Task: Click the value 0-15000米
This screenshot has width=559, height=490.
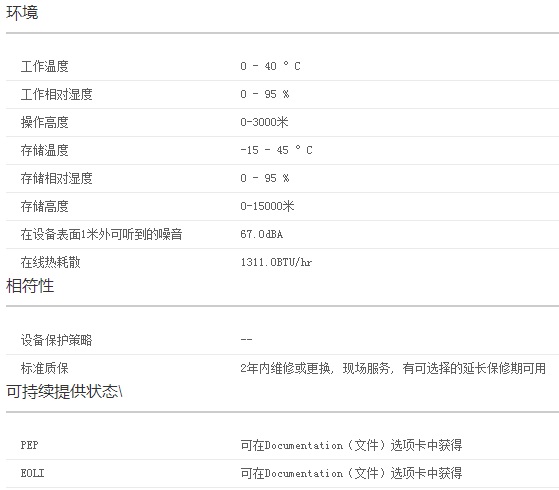Action: click(267, 206)
